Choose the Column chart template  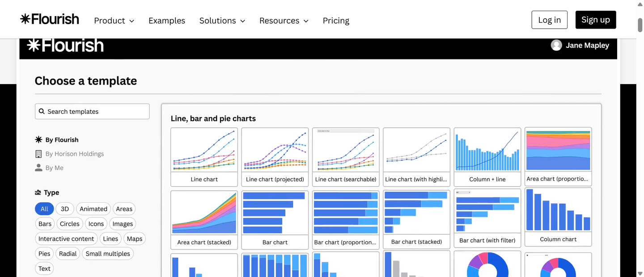[x=558, y=217]
